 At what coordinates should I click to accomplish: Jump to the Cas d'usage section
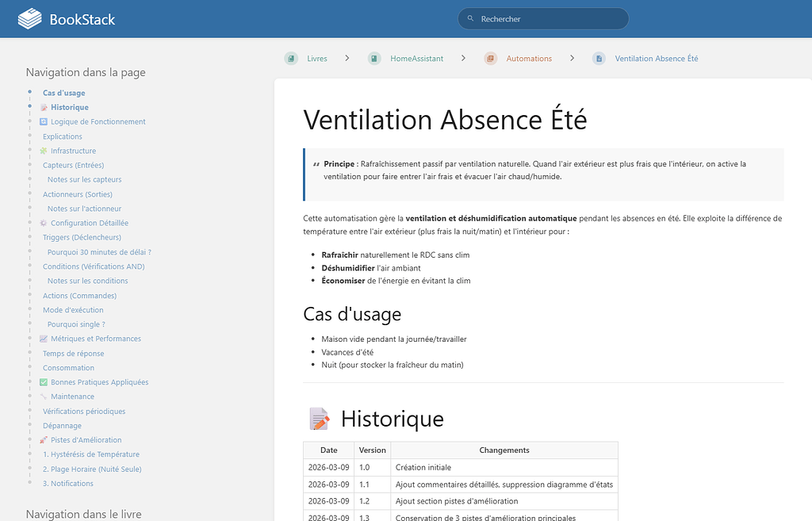[x=63, y=93]
